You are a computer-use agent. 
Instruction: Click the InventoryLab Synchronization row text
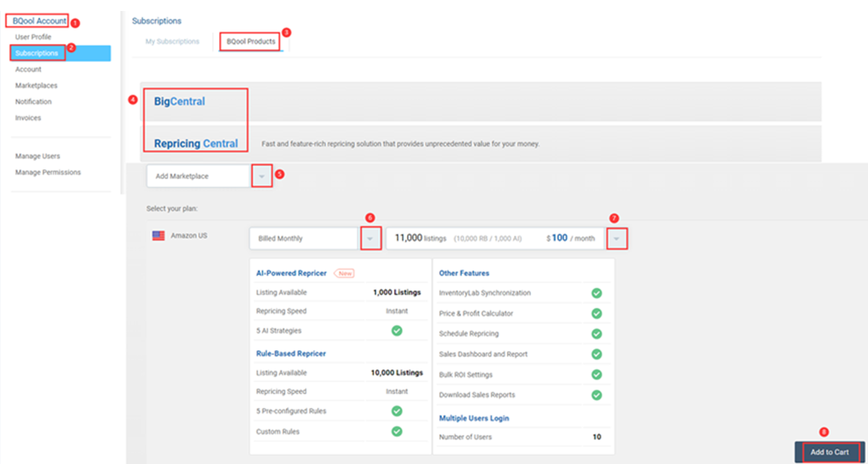pyautogui.click(x=485, y=293)
